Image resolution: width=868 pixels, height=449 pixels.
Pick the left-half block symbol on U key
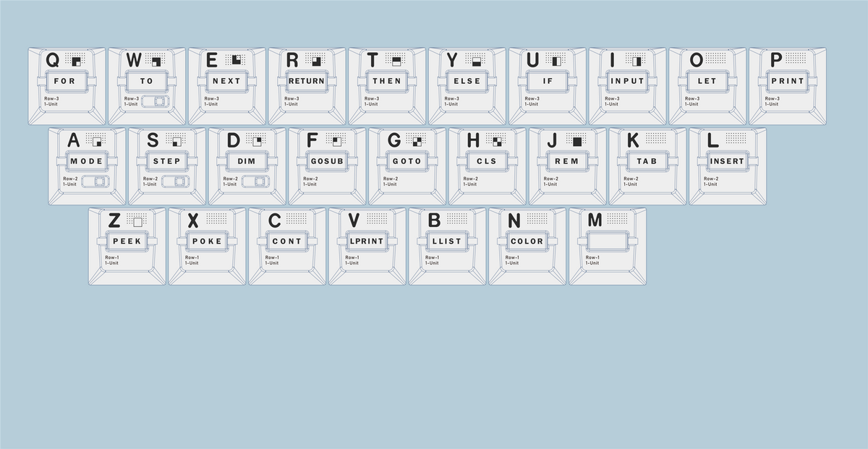[557, 60]
